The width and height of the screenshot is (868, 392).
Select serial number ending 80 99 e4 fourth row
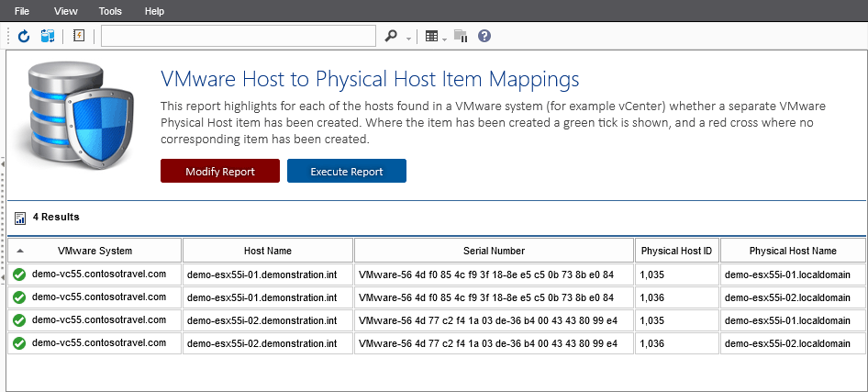coord(488,344)
